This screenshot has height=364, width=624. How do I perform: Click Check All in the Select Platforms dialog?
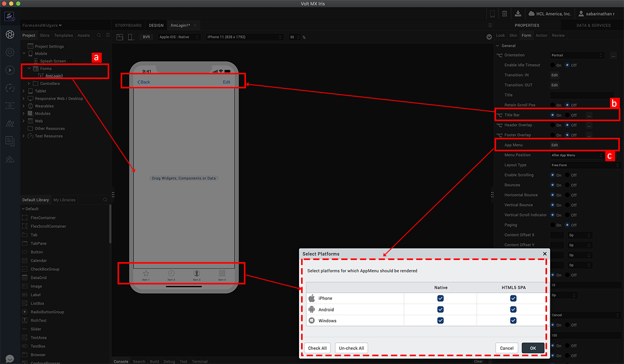coord(317,348)
